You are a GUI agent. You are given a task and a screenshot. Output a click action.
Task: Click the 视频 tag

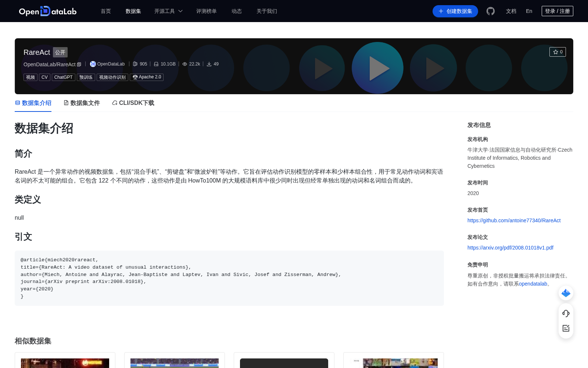pos(31,77)
